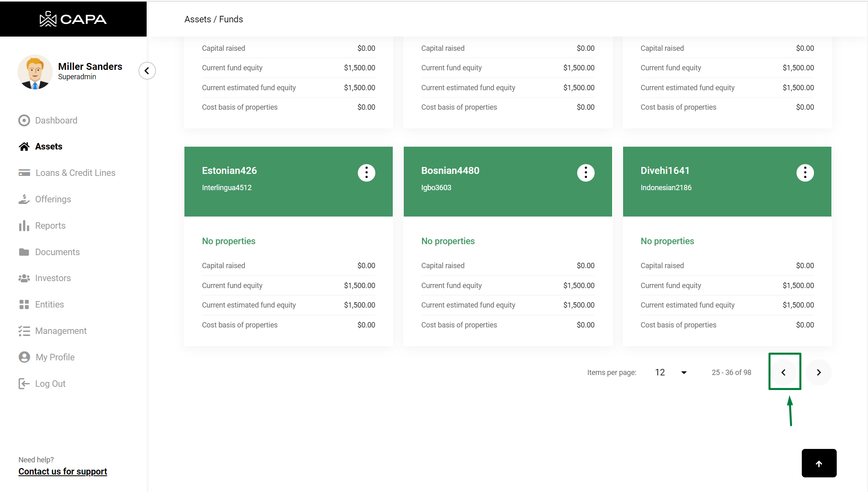
Task: Click the Entities grid icon
Action: [24, 305]
